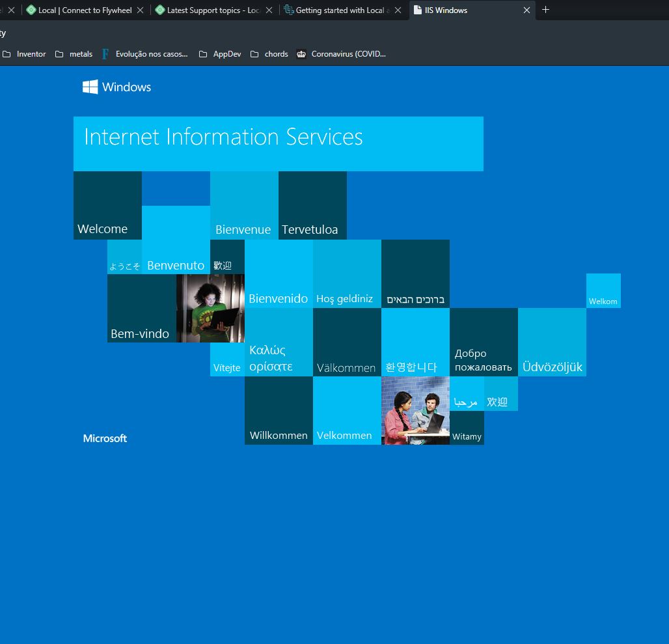This screenshot has width=669, height=644.
Task: Click the crown icon of Coronavirus bookmark
Action: [x=301, y=54]
